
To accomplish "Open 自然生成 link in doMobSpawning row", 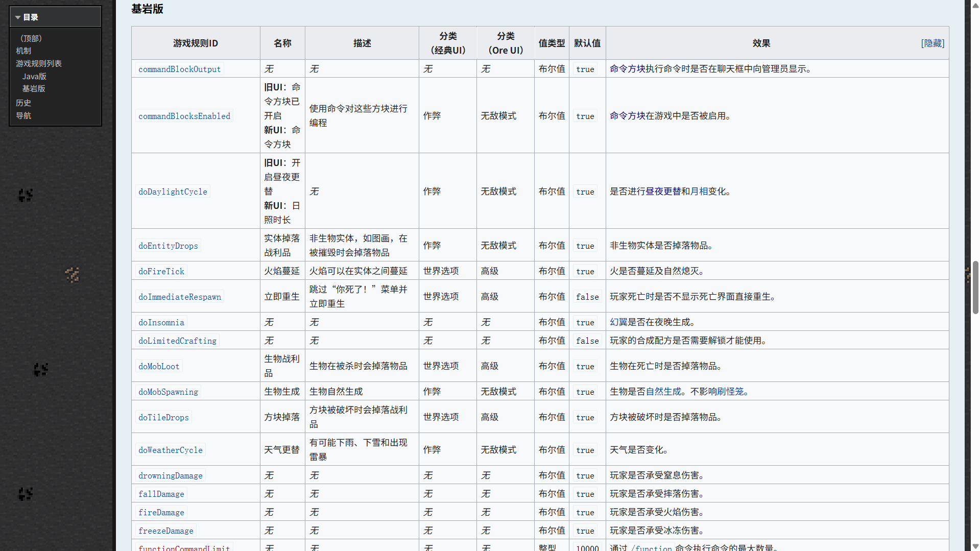I will (x=663, y=392).
